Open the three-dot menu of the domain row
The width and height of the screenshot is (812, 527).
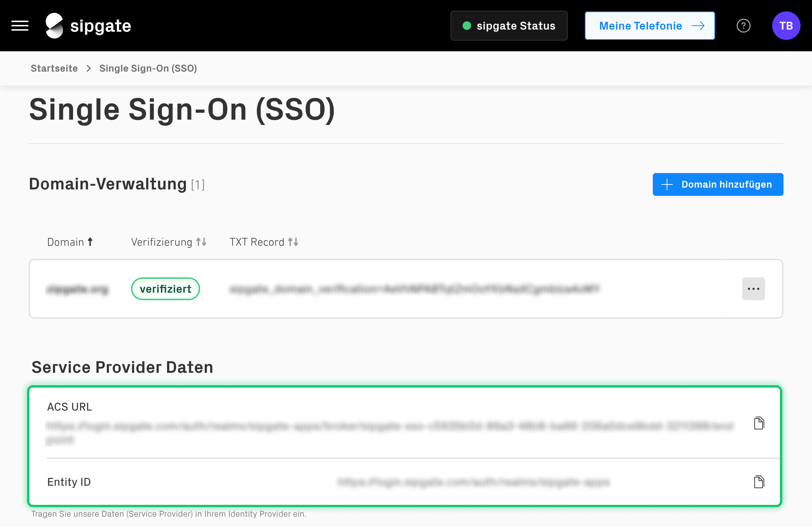coord(753,289)
